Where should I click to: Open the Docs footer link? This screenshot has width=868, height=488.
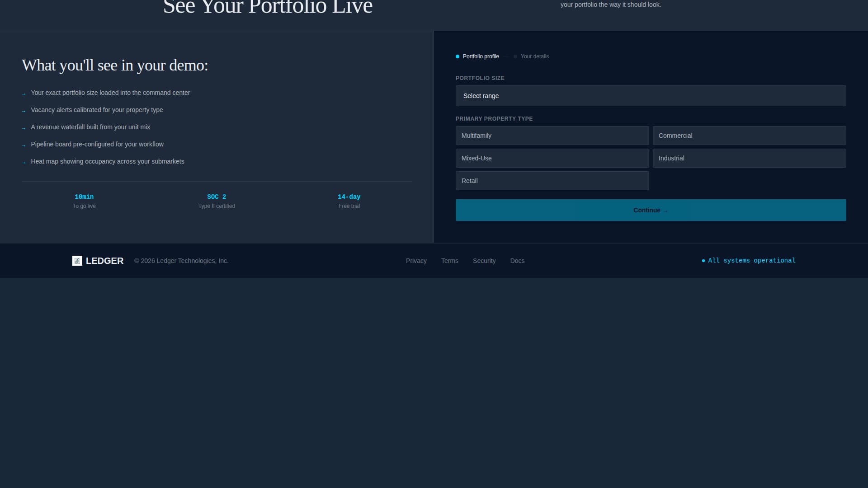pyautogui.click(x=517, y=261)
